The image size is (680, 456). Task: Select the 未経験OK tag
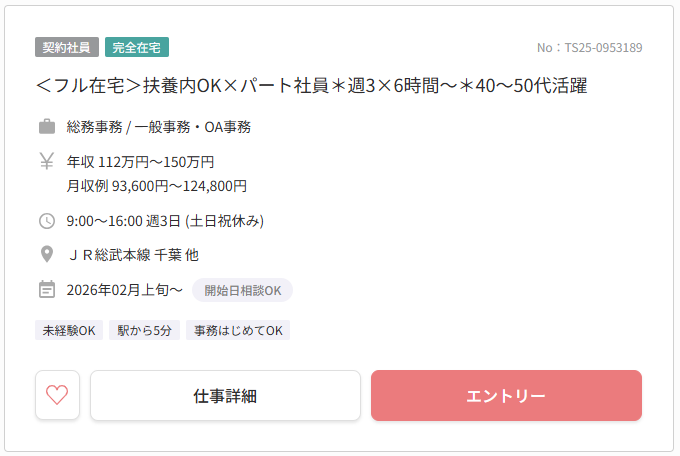click(68, 330)
